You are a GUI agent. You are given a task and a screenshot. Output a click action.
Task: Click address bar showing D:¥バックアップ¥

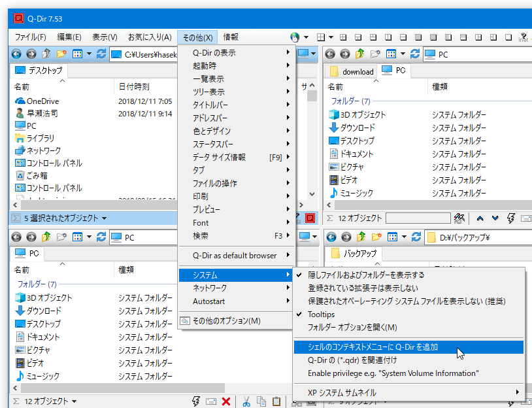(478, 237)
